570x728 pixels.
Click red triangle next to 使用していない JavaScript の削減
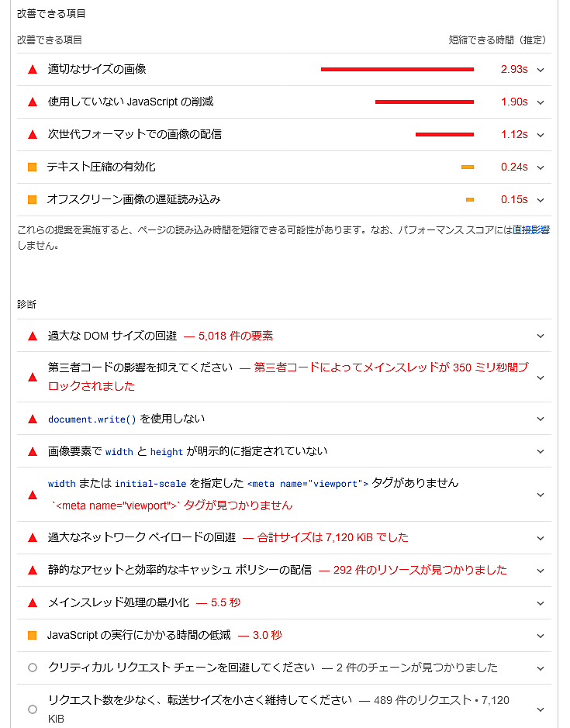(x=33, y=102)
